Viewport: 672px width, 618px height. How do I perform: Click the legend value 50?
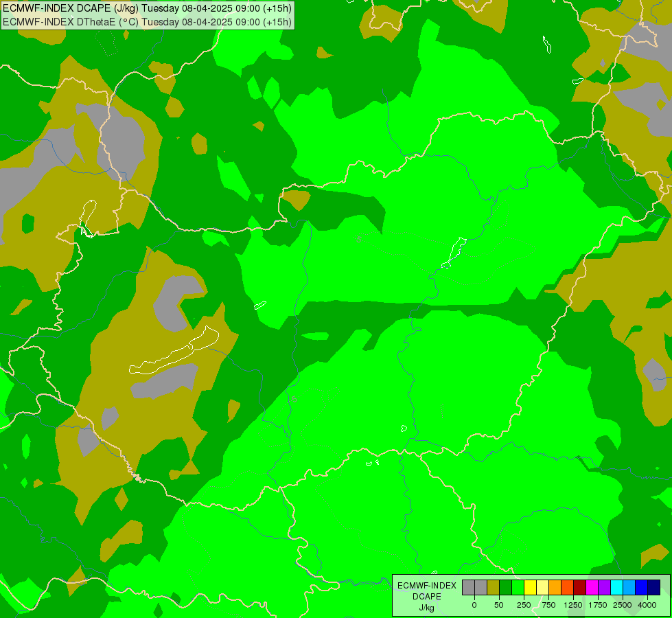(499, 605)
